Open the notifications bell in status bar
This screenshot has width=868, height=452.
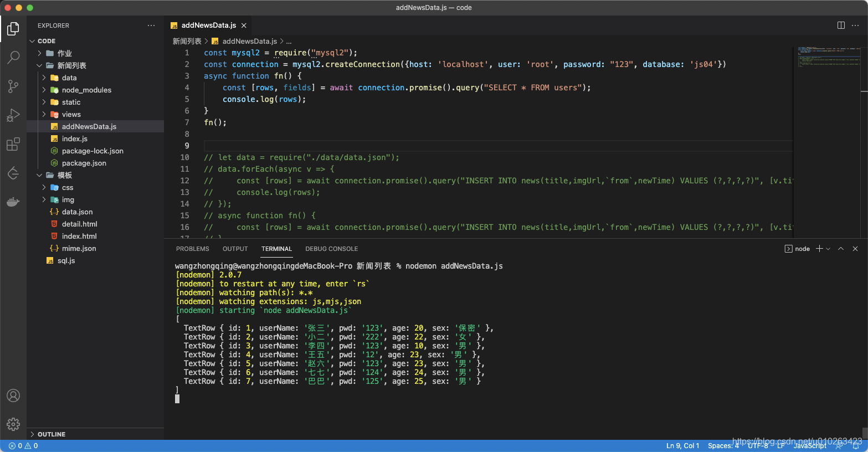pos(856,446)
